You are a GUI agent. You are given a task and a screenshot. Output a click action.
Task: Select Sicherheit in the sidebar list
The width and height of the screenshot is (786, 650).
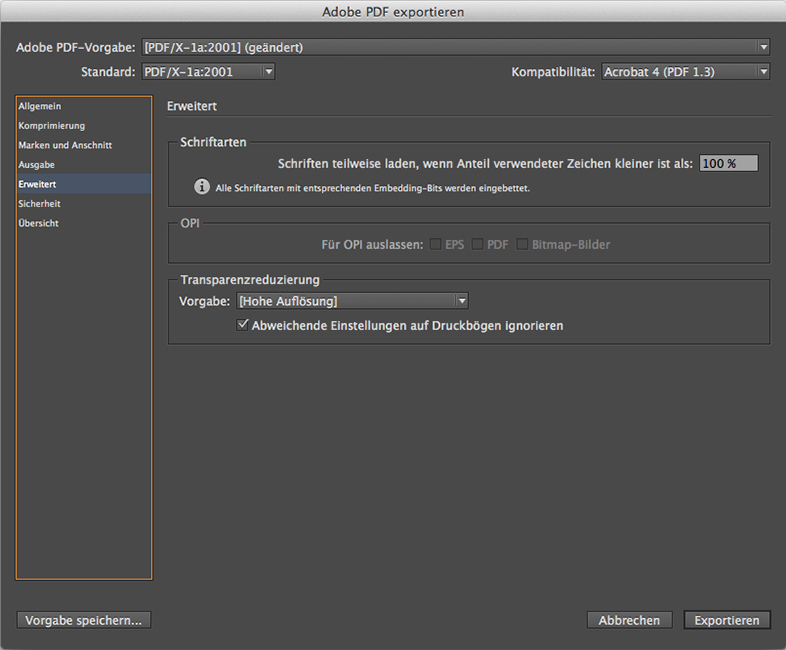click(x=84, y=203)
